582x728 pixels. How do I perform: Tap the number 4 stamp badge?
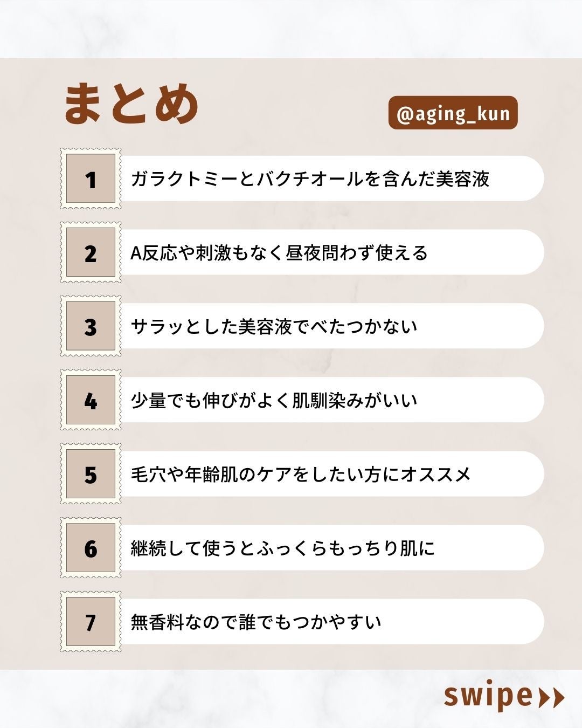(x=91, y=400)
